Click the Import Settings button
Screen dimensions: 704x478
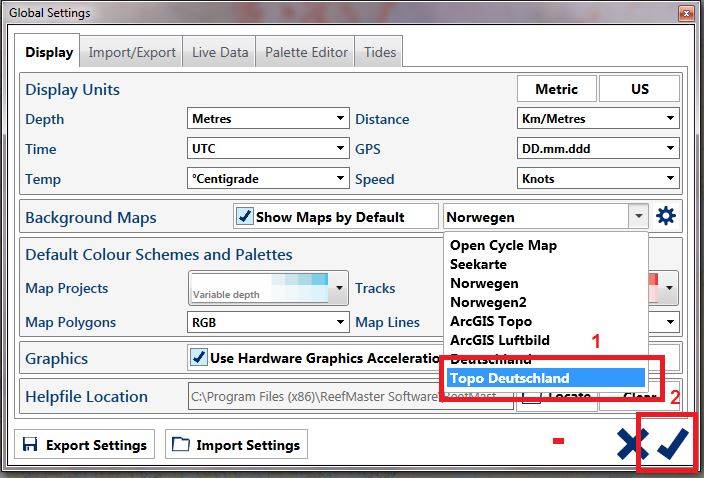[x=236, y=445]
